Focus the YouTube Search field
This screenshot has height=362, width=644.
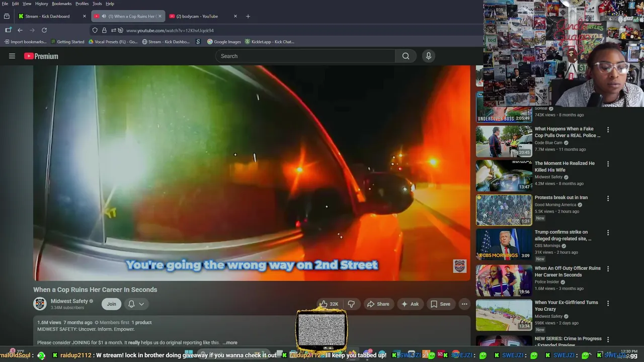click(305, 56)
